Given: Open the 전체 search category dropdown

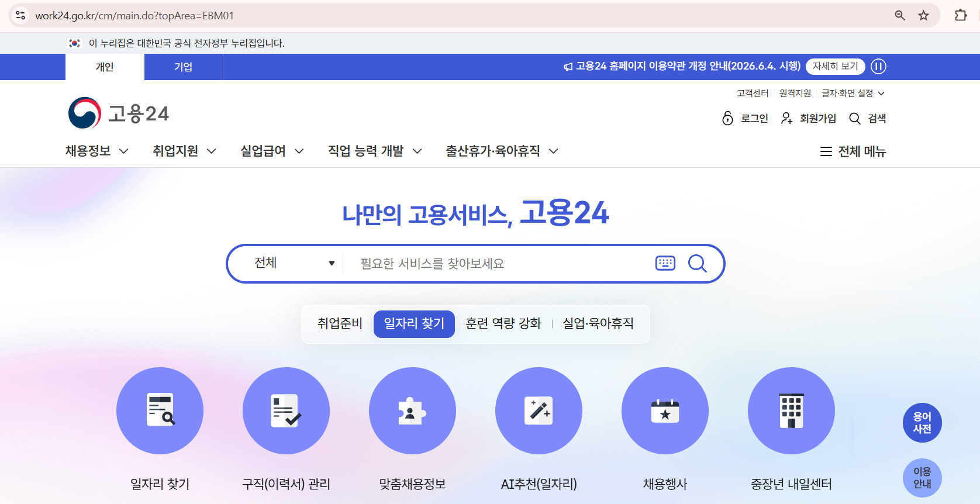Looking at the screenshot, I should (294, 263).
